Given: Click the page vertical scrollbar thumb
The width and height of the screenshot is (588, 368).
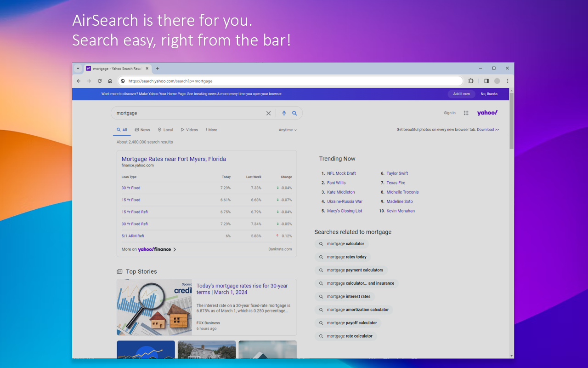Looking at the screenshot, I should (x=512, y=122).
